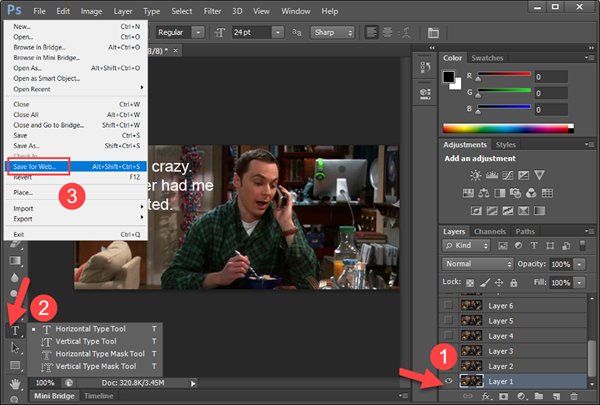Viewport: 600px width, 405px height.
Task: Select the Path Selection arrow tool
Action: tap(15, 348)
